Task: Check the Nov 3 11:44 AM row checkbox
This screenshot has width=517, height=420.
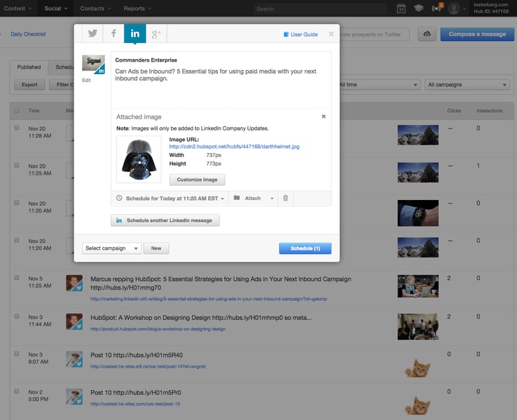Action: 17,316
